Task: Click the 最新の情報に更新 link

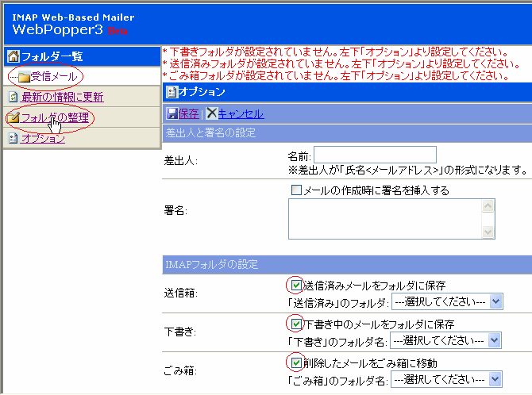Action: 63,98
